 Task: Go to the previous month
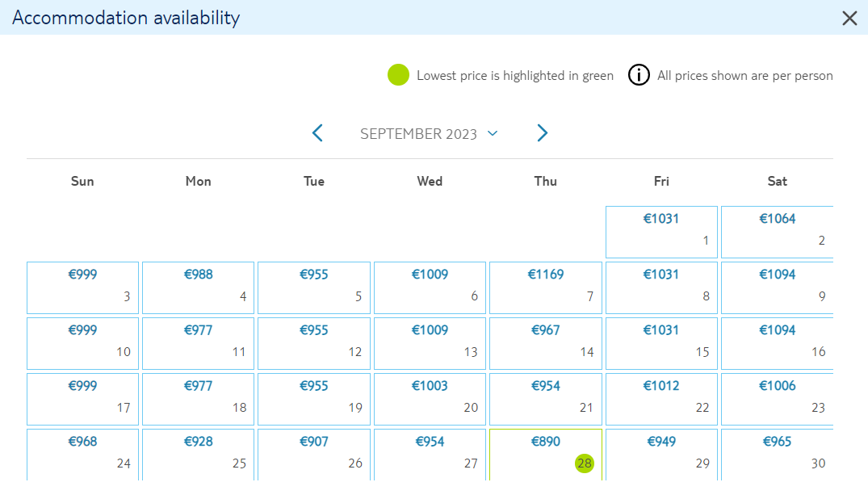[317, 133]
